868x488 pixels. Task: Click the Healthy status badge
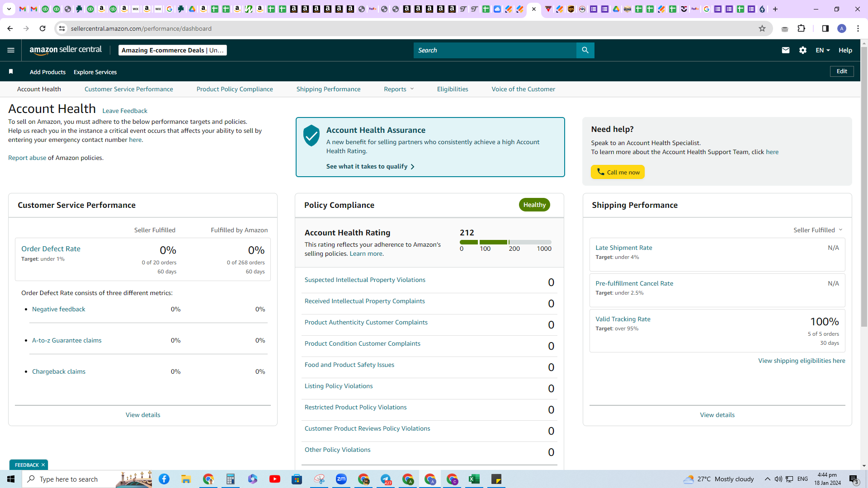tap(534, 205)
